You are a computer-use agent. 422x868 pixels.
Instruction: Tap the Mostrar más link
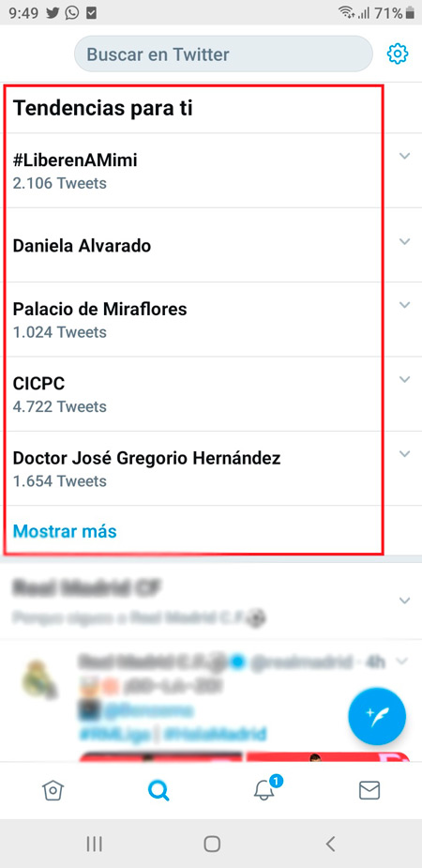(x=65, y=531)
